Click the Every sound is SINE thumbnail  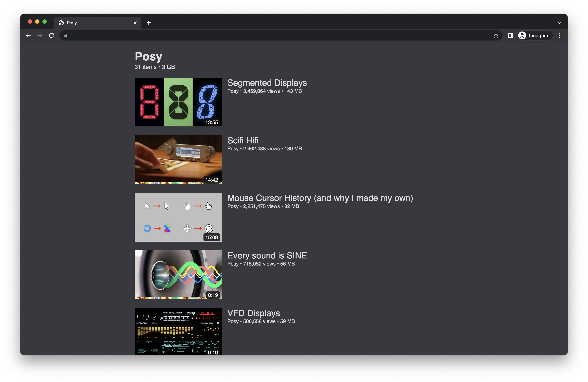(x=178, y=275)
